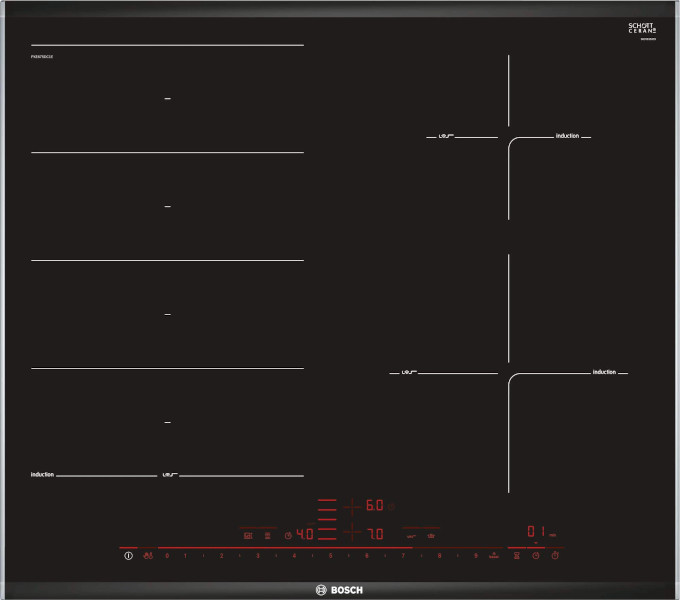This screenshot has height=600, width=680.
Task: Click the Schott Ceran logo in corner
Action: click(642, 29)
